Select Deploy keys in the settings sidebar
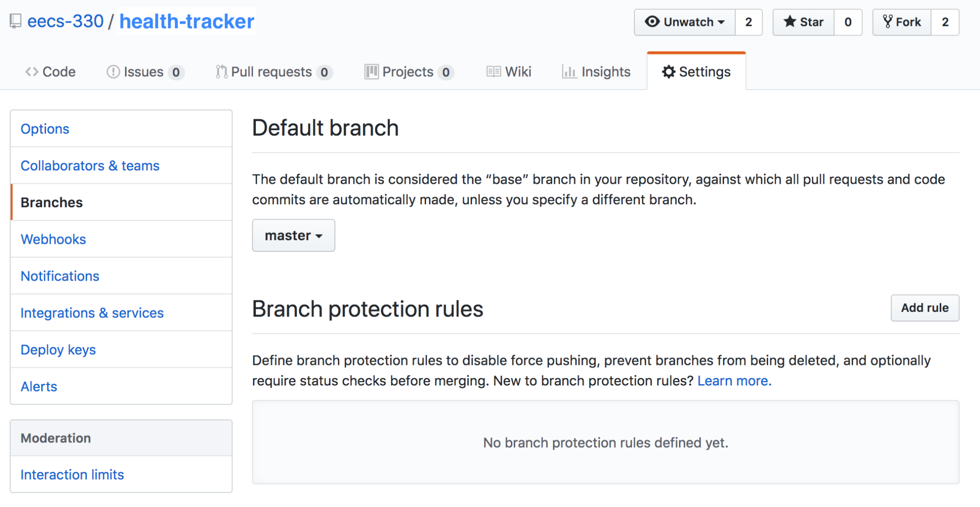The width and height of the screenshot is (980, 507). point(58,350)
